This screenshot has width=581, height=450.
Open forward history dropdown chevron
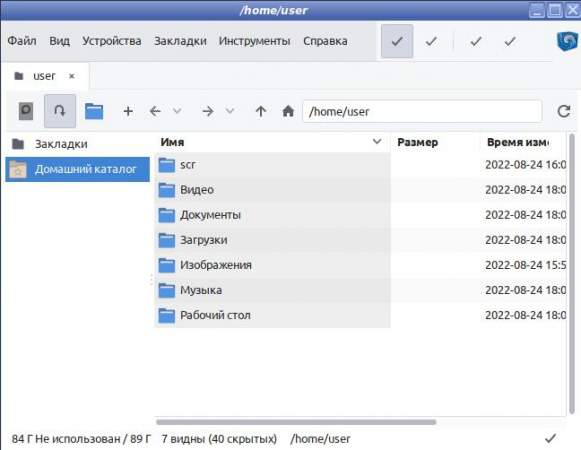[x=230, y=111]
